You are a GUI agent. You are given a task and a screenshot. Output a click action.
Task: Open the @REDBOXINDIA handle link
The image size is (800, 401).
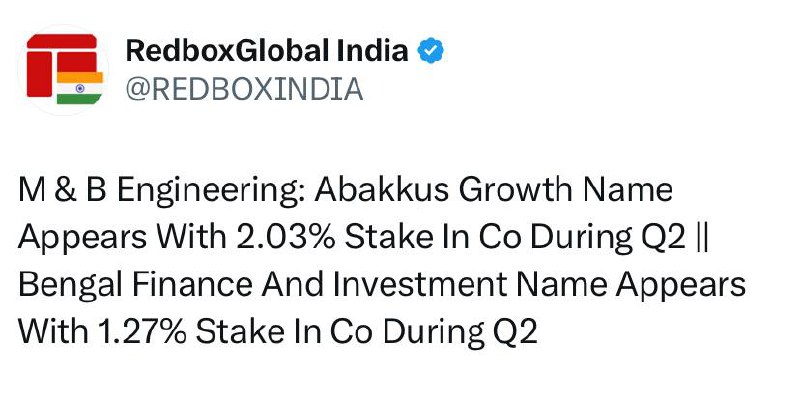coord(244,90)
